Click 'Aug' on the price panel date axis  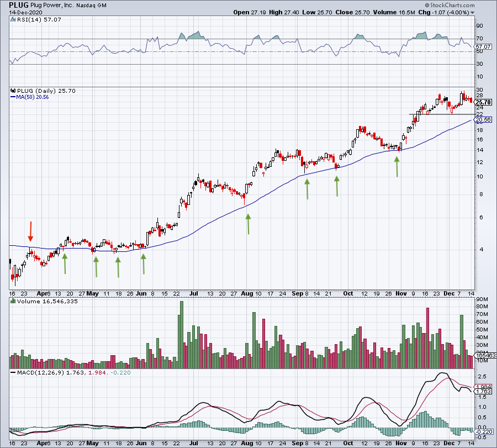247,293
